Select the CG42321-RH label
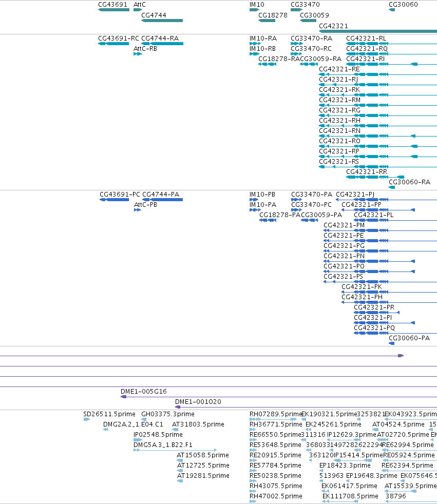Screen dimensions: 437x504 coord(340,121)
